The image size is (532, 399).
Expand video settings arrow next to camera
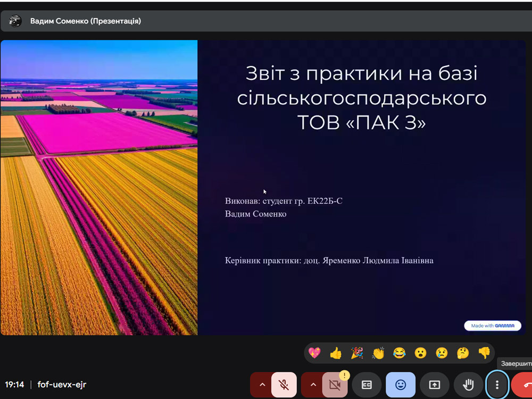(x=312, y=385)
